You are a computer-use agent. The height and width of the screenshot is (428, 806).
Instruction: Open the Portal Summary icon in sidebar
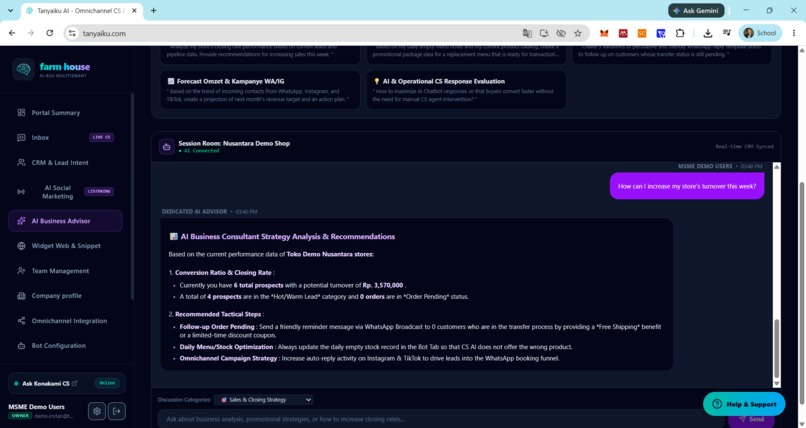(21, 113)
